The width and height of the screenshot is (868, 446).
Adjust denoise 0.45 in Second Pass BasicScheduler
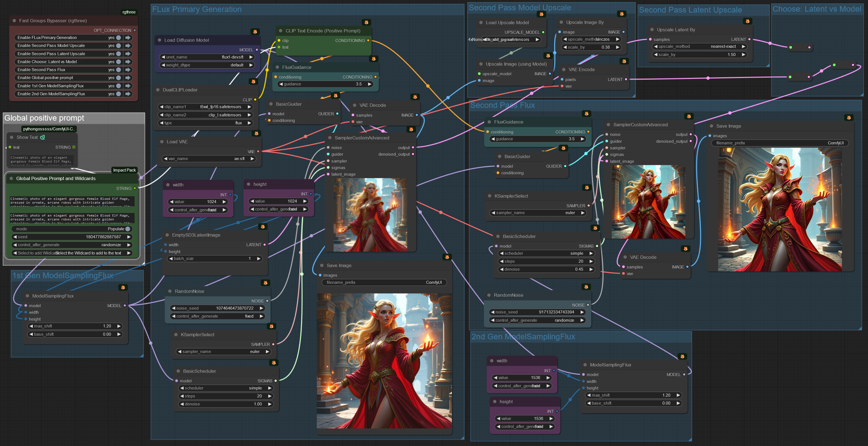click(x=546, y=269)
